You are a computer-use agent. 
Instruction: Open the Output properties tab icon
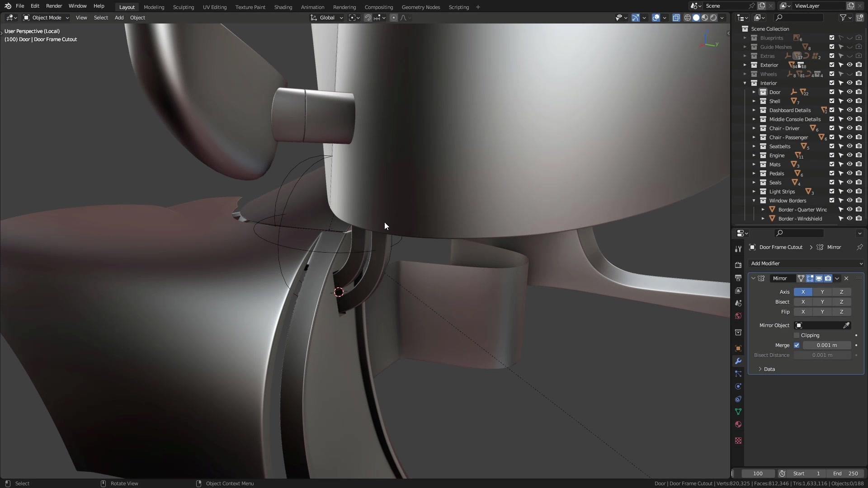(738, 278)
